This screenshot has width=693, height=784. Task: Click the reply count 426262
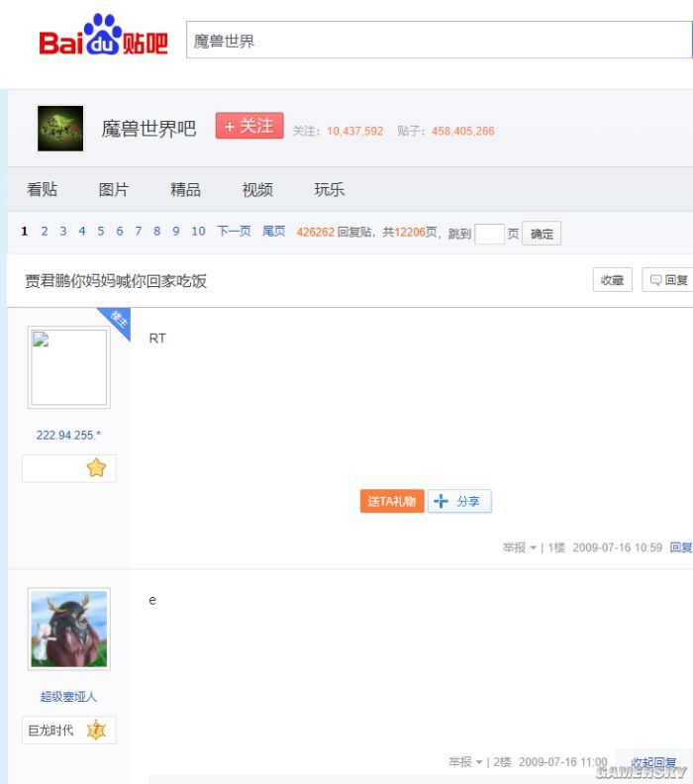(x=315, y=232)
